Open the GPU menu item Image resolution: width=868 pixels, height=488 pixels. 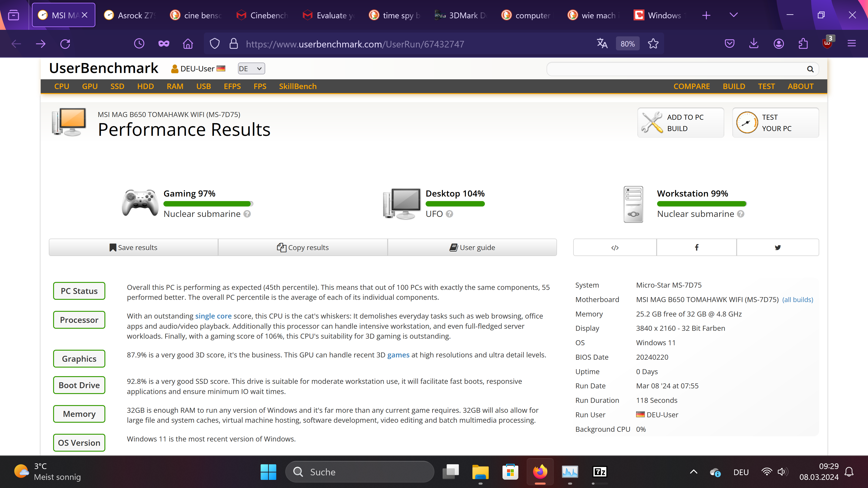[x=90, y=86]
